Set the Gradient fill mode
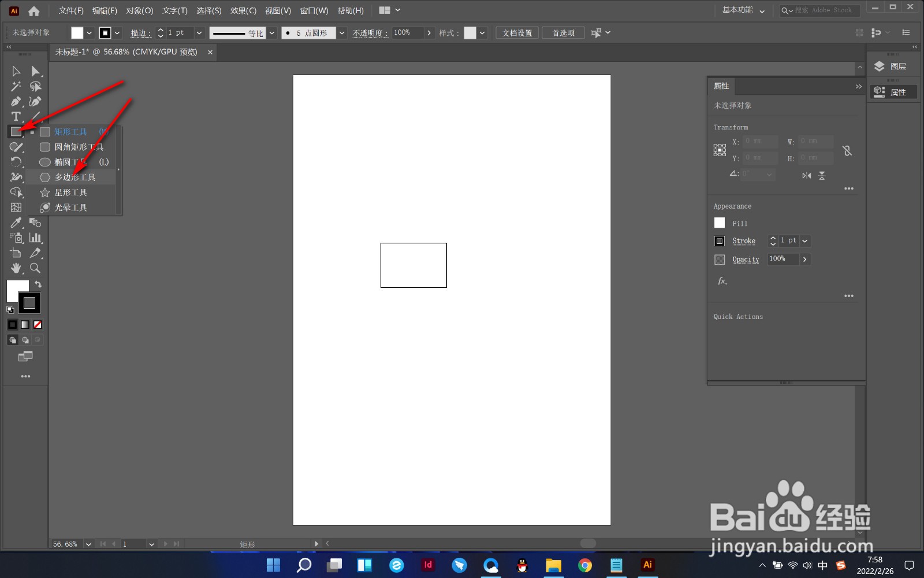The image size is (924, 578). click(x=25, y=325)
